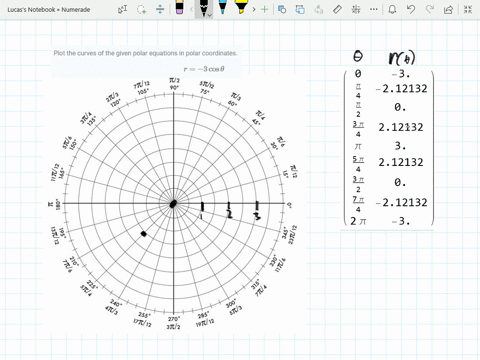Activate the lasso select tool
This screenshot has width=480, height=360.
[142, 9]
